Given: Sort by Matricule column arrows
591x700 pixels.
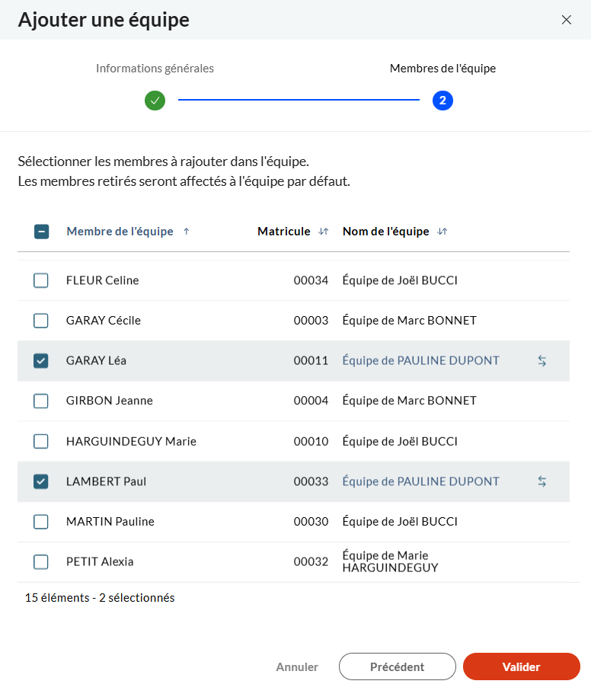Looking at the screenshot, I should point(323,232).
